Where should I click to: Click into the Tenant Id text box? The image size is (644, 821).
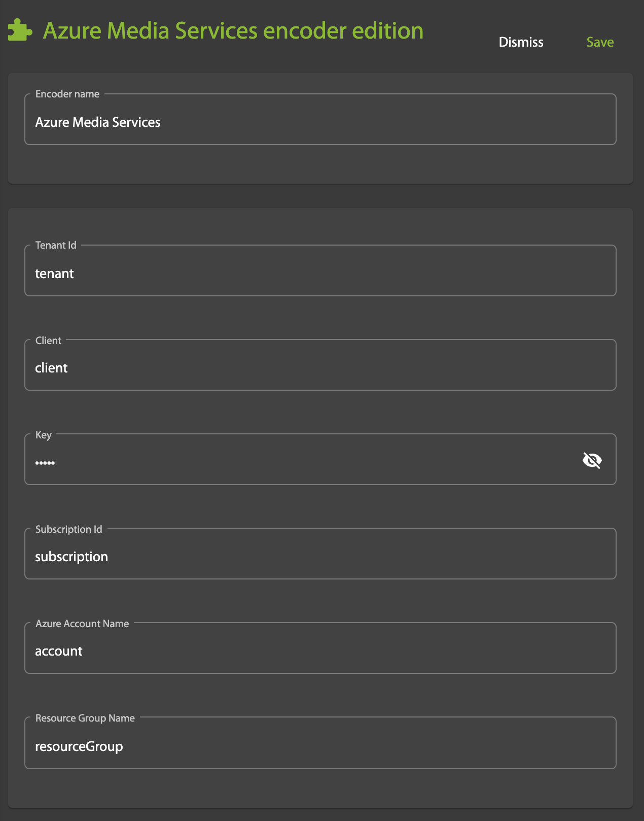tap(319, 273)
